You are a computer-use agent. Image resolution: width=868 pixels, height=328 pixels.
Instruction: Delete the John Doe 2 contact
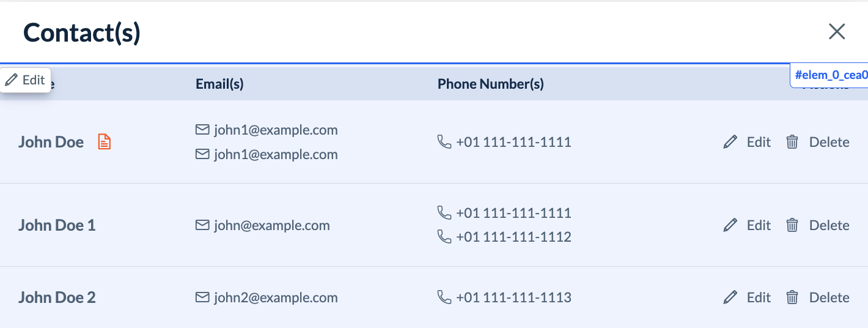click(x=829, y=297)
